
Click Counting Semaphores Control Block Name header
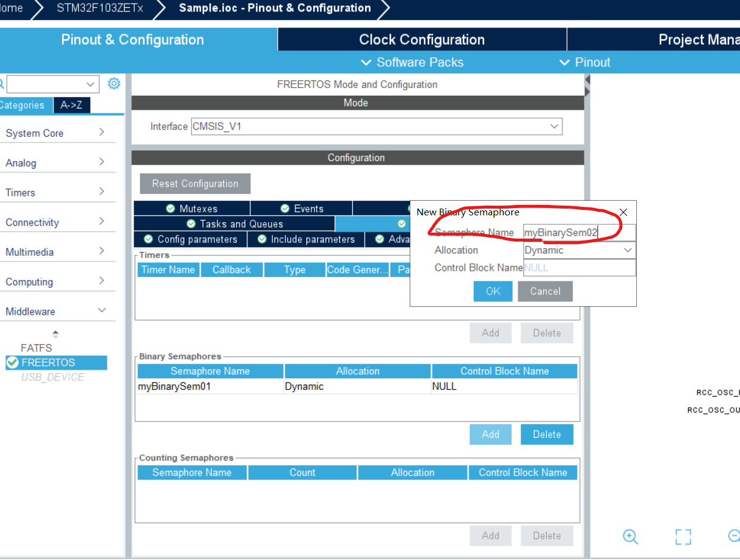(x=523, y=473)
